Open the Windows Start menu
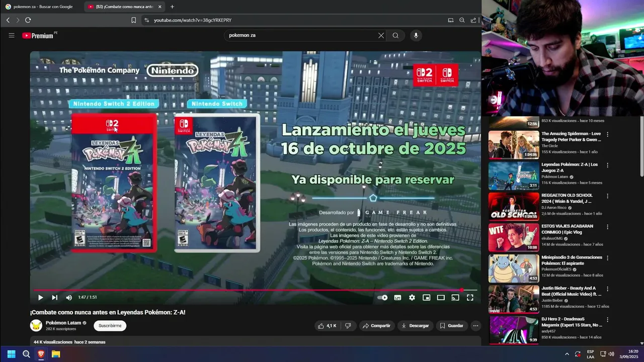This screenshot has height=362, width=644. pyautogui.click(x=11, y=354)
